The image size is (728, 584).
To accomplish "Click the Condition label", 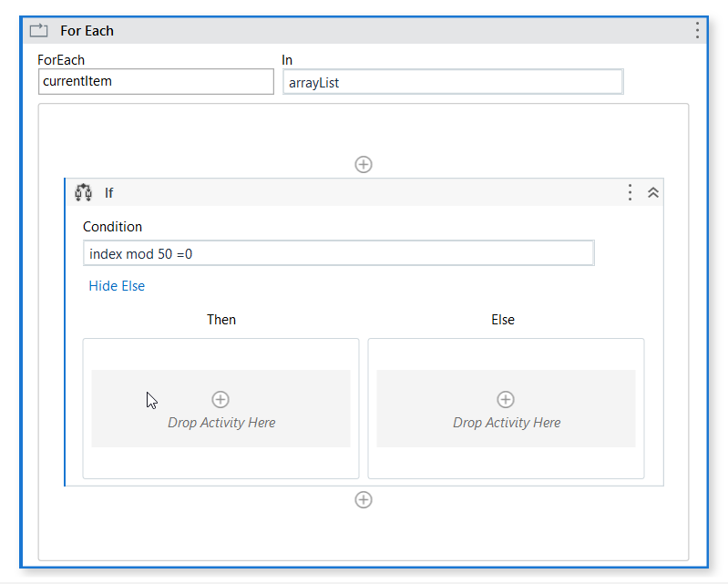I will [112, 227].
